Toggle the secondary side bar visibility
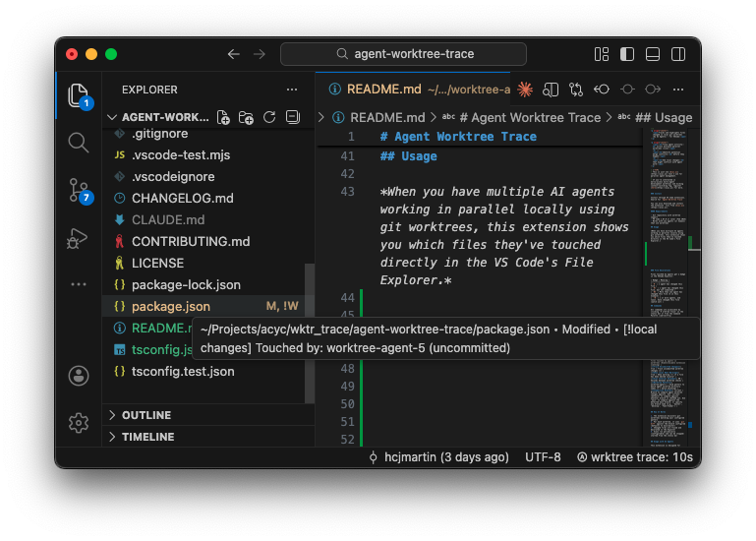The height and width of the screenshot is (541, 756). (677, 54)
